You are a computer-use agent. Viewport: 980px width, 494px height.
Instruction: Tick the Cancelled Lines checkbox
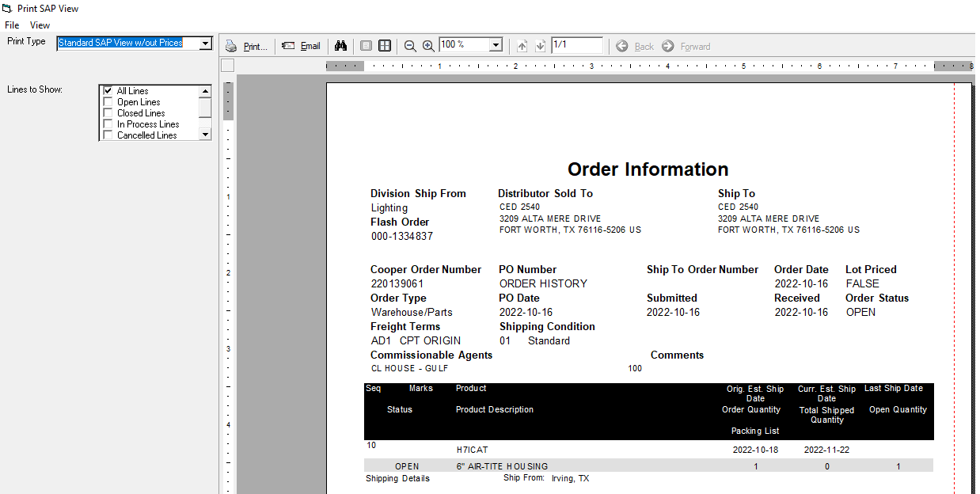pyautogui.click(x=108, y=135)
